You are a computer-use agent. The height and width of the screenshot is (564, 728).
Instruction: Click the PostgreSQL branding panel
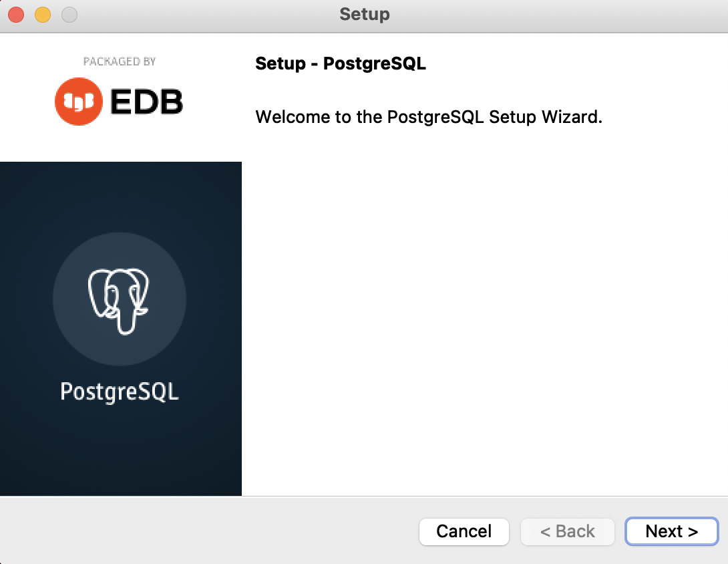point(120,327)
